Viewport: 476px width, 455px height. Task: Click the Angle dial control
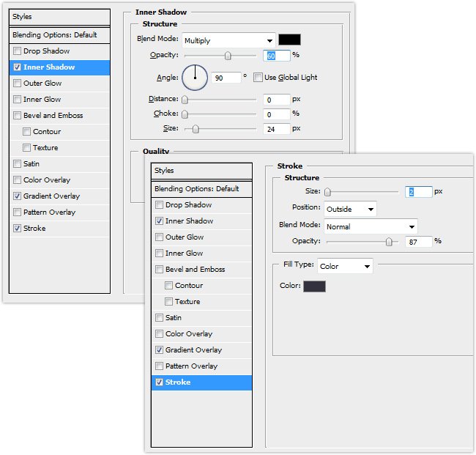195,78
